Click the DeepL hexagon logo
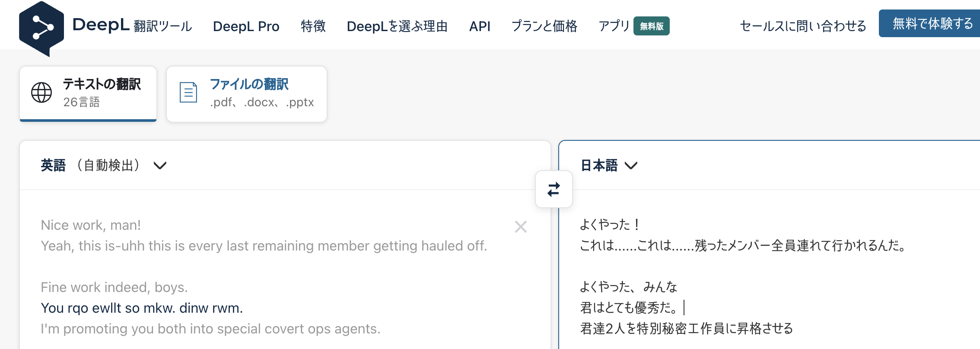Screen dimensions: 980x349 click(41, 29)
